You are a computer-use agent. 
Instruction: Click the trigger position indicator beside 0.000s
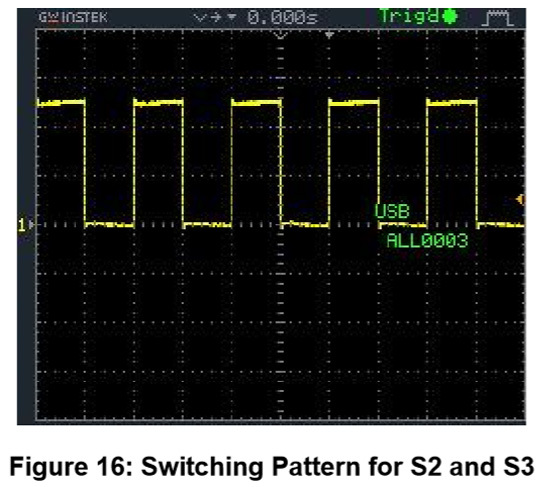215,17
